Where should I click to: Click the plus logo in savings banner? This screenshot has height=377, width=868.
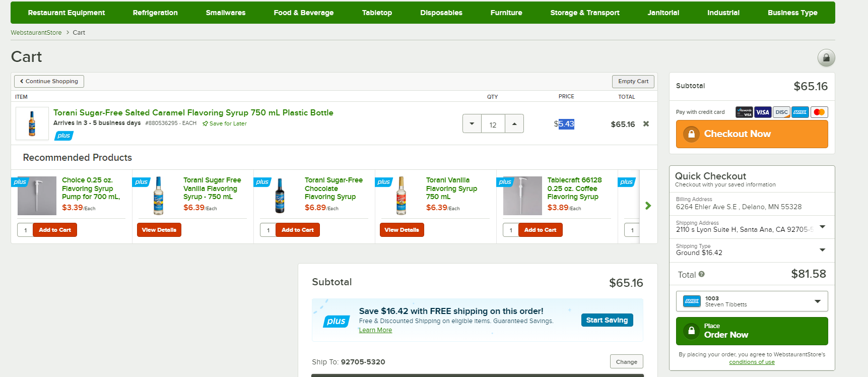click(x=337, y=321)
